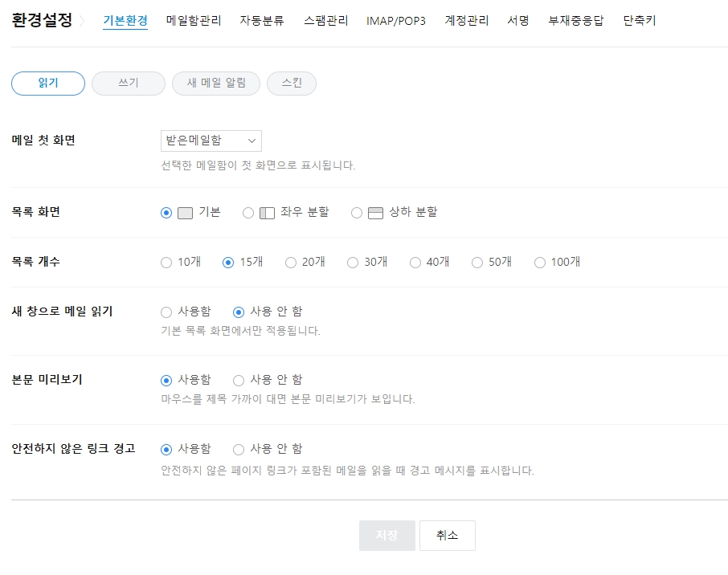Screen dimensions: 728x575
Task: Click the 안전하지 않은 링크 경고 label
Action: click(73, 448)
